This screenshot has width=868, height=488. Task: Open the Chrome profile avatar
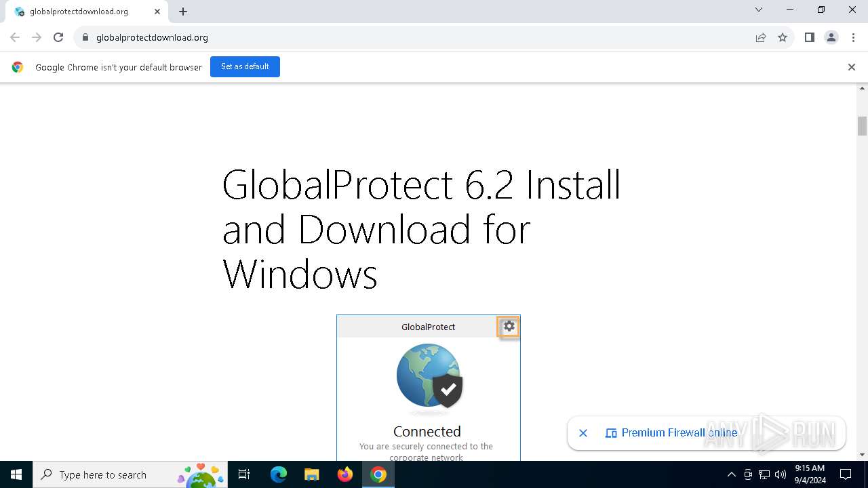tap(831, 37)
